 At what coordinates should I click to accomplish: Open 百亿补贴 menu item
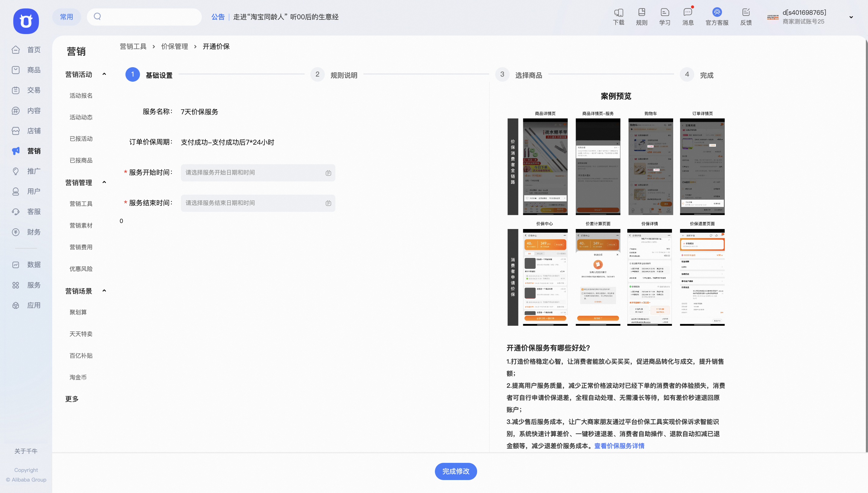81,356
